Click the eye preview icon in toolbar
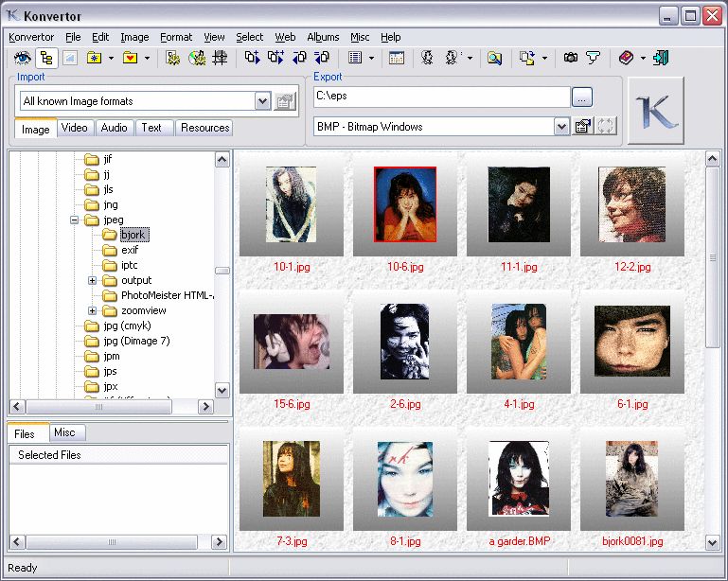Viewport: 728px width, 581px height. [23, 58]
